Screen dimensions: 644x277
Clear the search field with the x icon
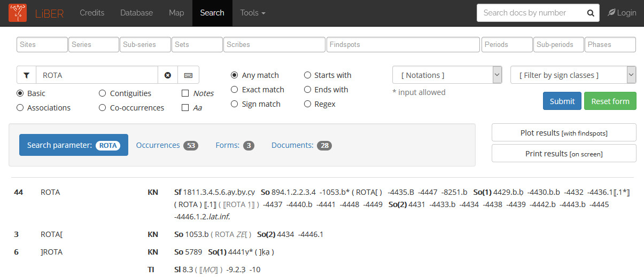coord(168,75)
